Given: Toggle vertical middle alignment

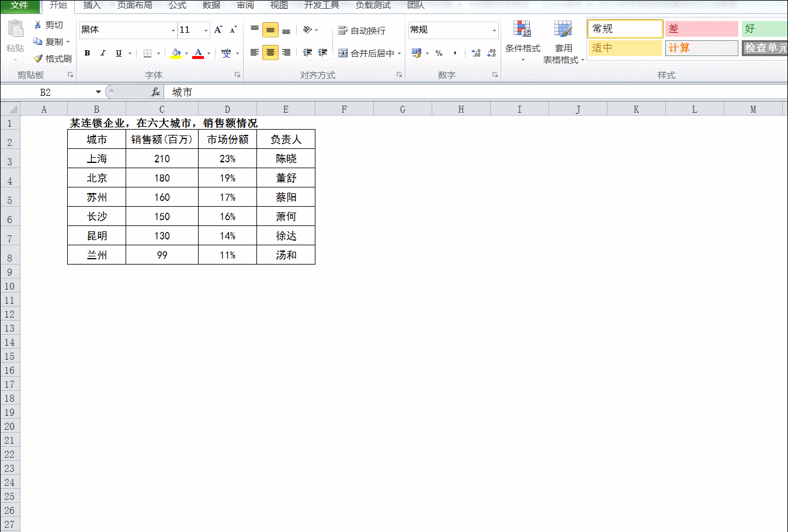Looking at the screenshot, I should 270,30.
